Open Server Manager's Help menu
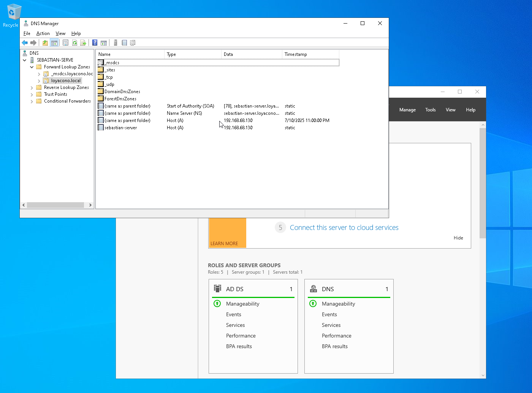This screenshot has height=393, width=532. point(471,110)
